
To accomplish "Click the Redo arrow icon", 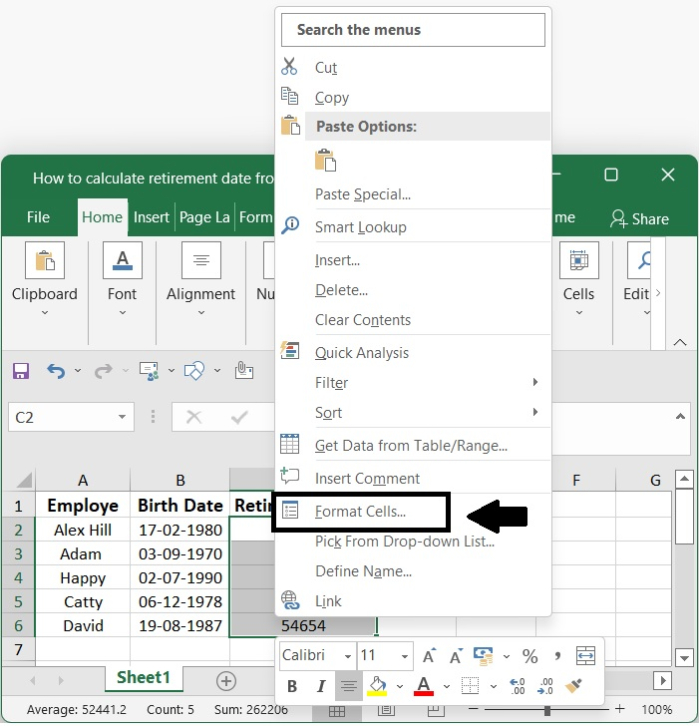I will 103,371.
